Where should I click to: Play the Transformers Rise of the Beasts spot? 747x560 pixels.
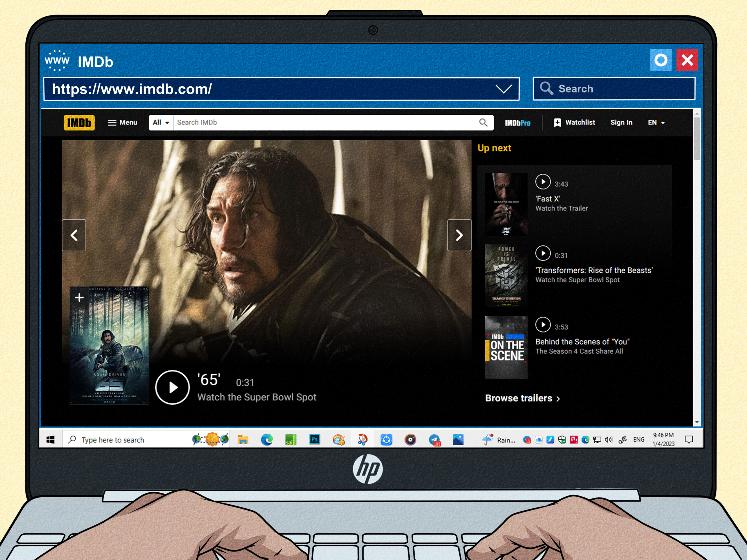[543, 253]
